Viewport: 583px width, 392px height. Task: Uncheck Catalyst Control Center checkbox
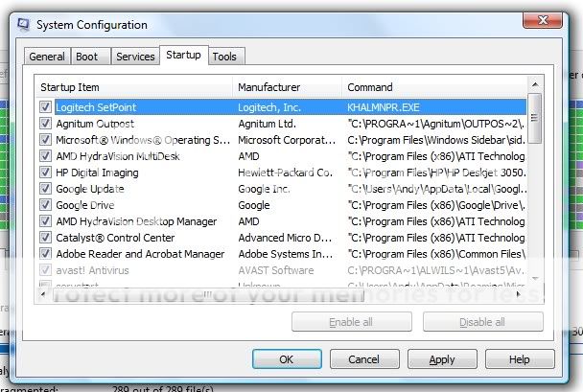pyautogui.click(x=45, y=238)
